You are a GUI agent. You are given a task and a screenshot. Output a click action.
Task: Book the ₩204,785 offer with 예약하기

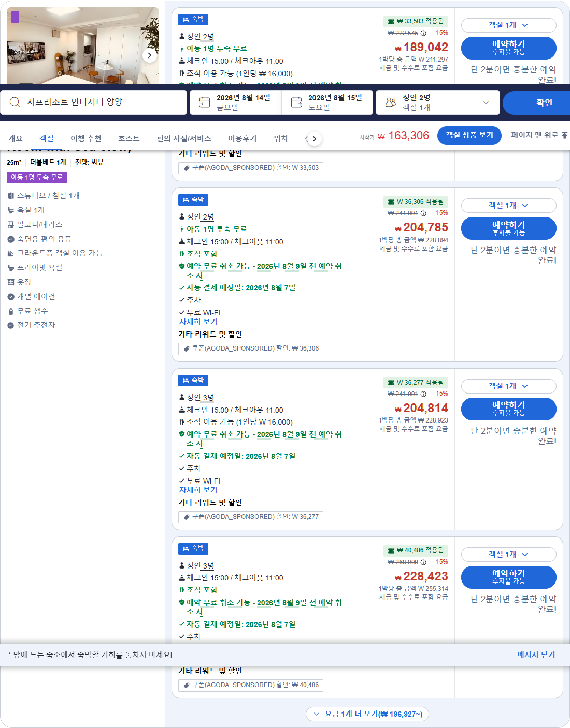[508, 228]
